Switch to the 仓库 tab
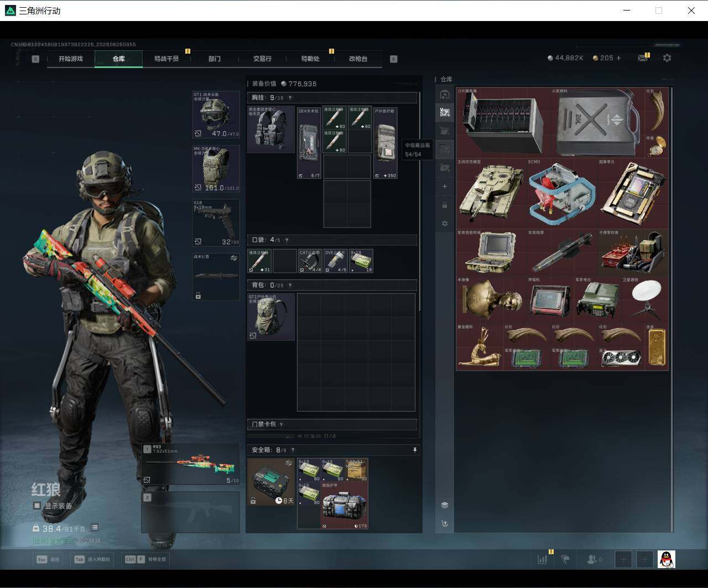This screenshot has height=588, width=708. pyautogui.click(x=118, y=59)
